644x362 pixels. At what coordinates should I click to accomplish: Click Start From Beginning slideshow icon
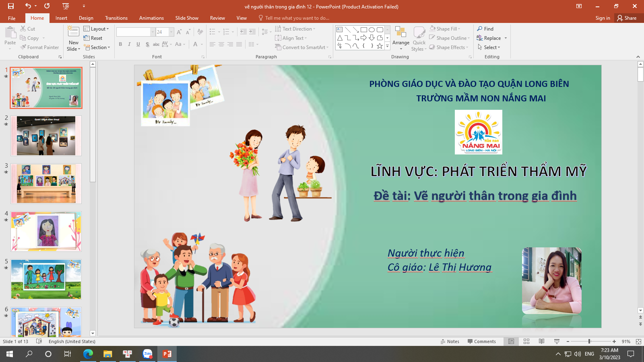[66, 6]
